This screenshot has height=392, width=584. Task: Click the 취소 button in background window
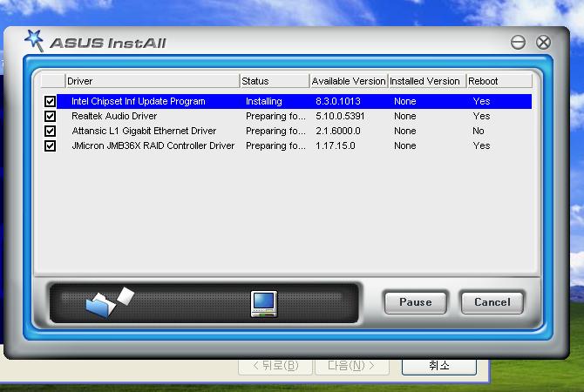point(439,367)
